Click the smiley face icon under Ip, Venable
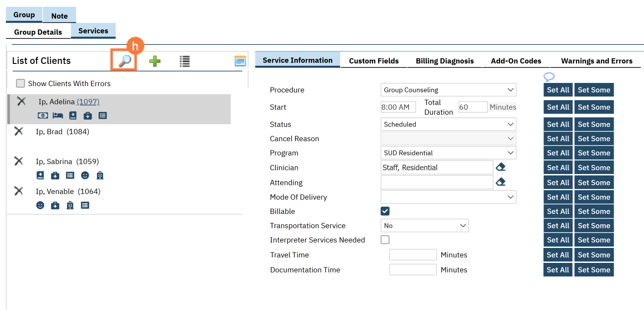 point(40,205)
